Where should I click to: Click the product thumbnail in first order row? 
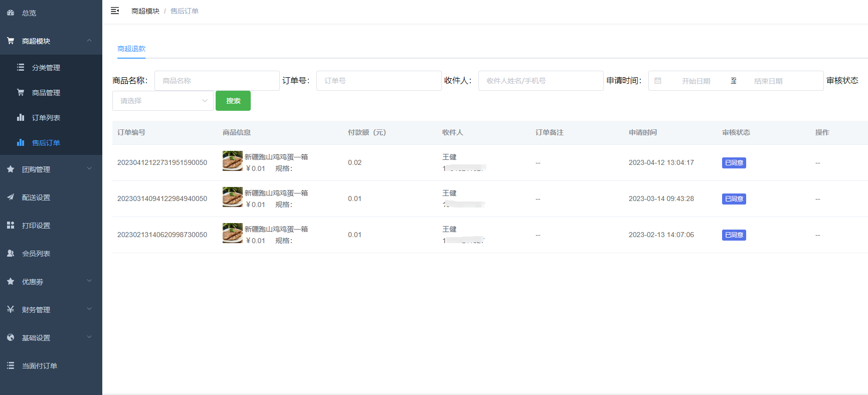click(x=233, y=161)
